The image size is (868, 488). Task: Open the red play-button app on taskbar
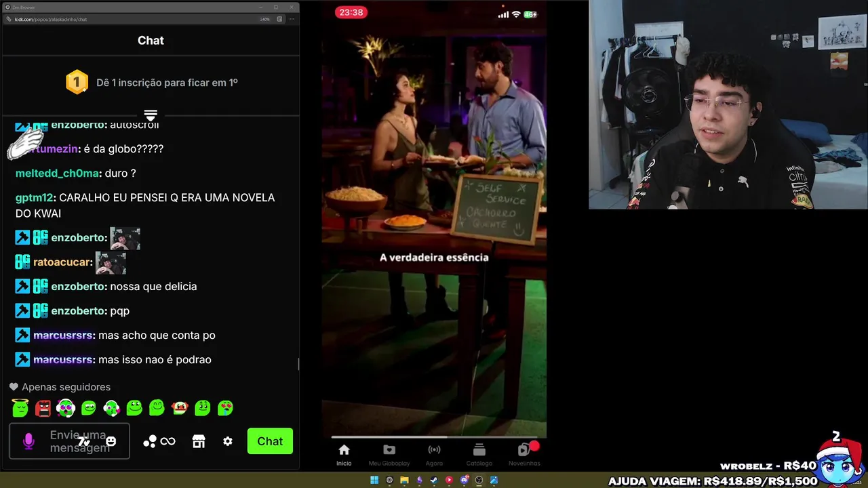tap(449, 481)
